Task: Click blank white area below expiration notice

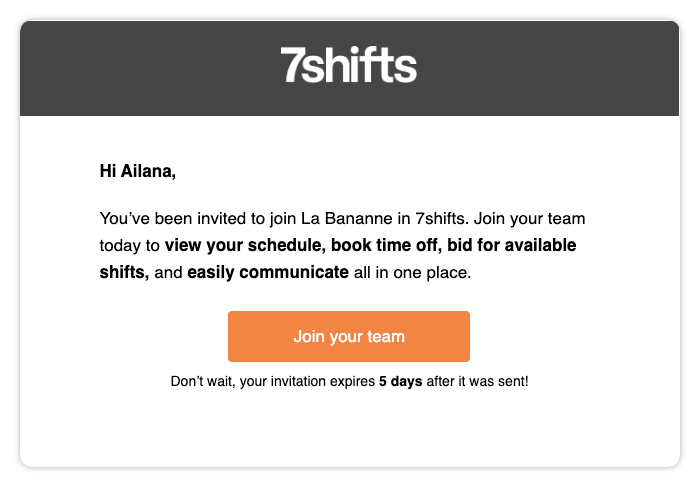Action: pos(349,430)
